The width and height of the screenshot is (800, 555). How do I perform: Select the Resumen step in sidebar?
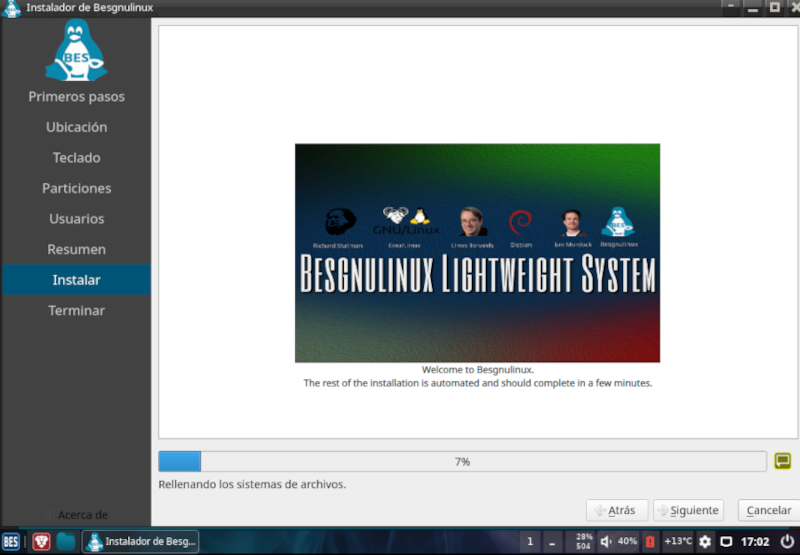[77, 249]
